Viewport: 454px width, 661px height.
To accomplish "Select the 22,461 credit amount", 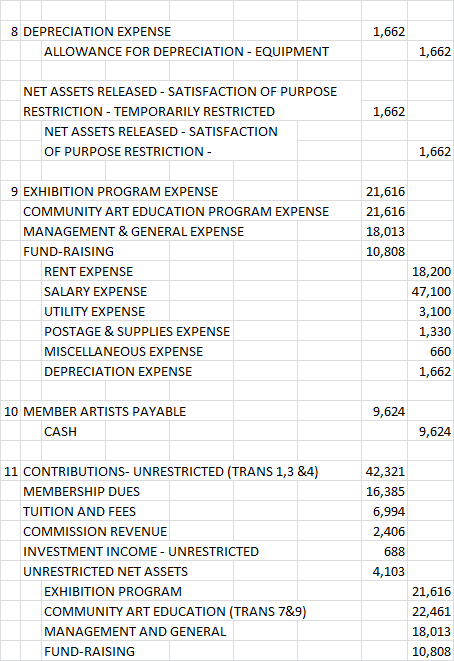I will click(431, 611).
